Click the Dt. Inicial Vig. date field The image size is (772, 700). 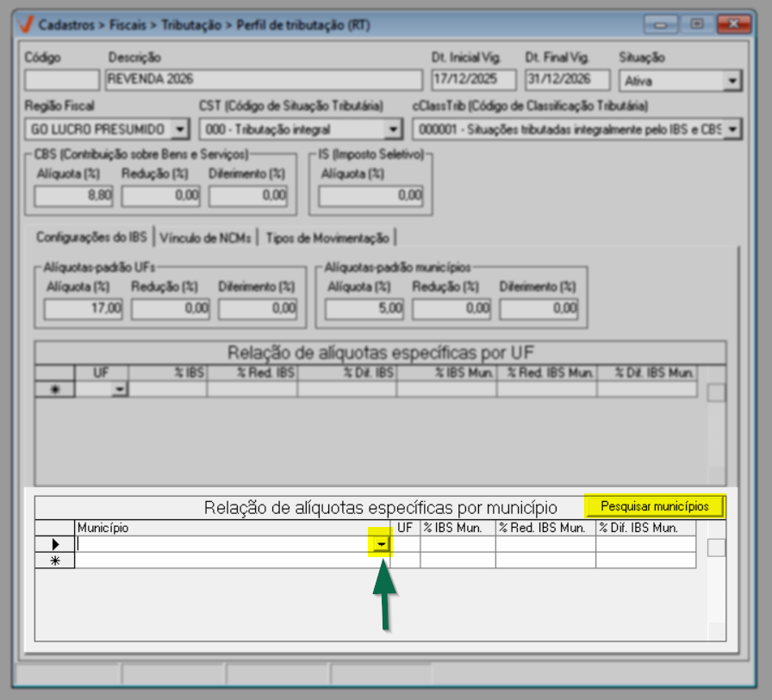(x=473, y=80)
